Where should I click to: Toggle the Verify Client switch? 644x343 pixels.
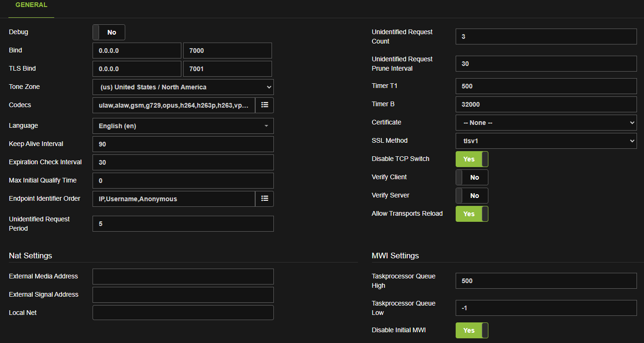click(472, 177)
